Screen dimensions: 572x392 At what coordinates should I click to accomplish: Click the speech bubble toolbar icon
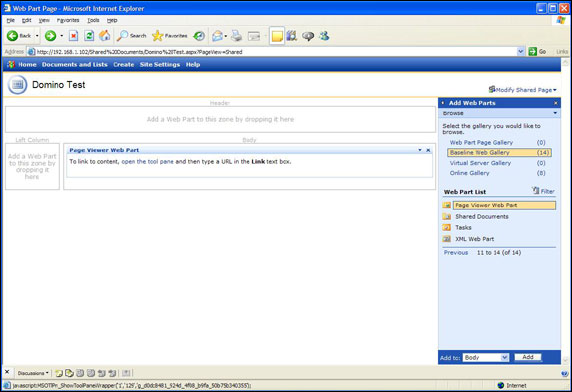(308, 36)
